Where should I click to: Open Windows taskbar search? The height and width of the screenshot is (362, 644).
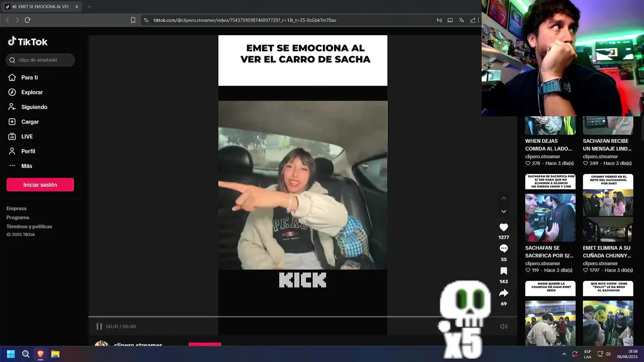point(26,354)
